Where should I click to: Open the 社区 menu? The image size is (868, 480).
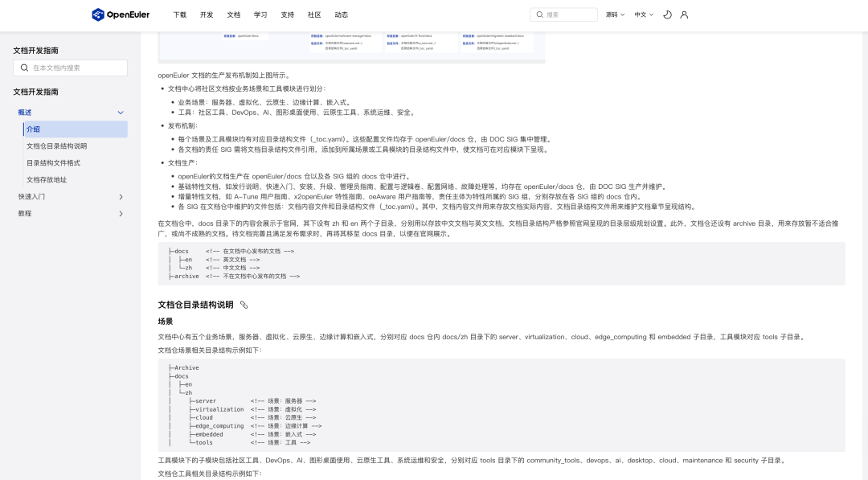click(314, 15)
